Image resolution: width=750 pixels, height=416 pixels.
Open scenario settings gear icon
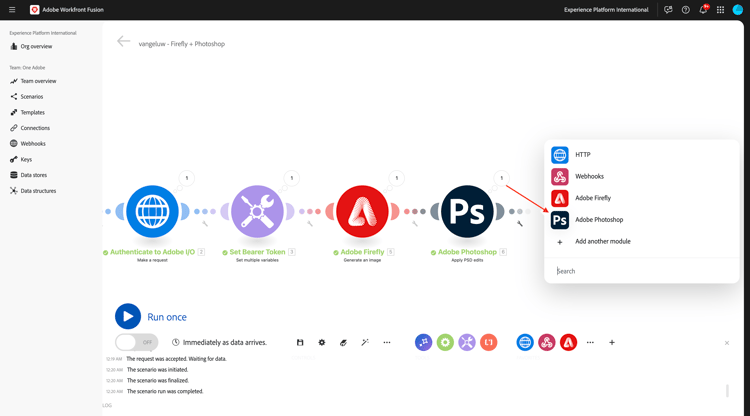pyautogui.click(x=321, y=342)
